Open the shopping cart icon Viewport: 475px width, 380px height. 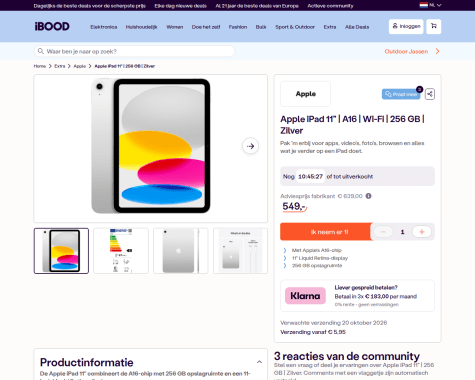tap(434, 26)
